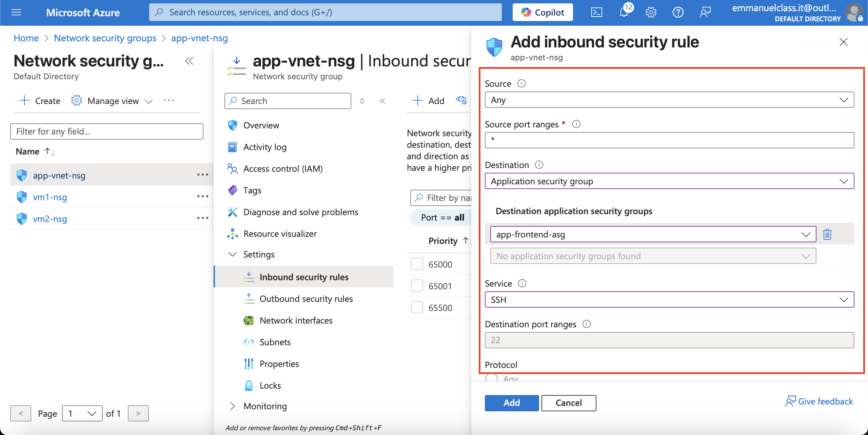Open the Azure portal hamburger menu
868x435 pixels.
pyautogui.click(x=16, y=13)
